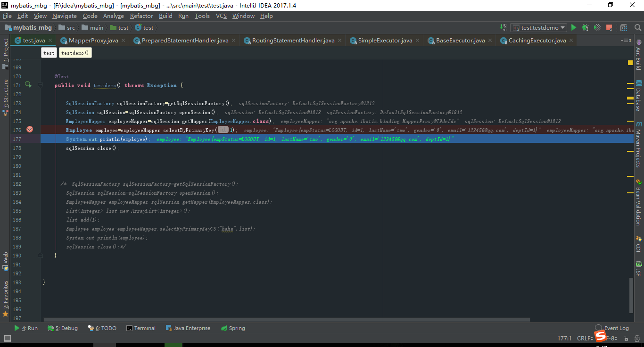Open the TODO tool window
The height and width of the screenshot is (347, 644).
click(x=102, y=328)
